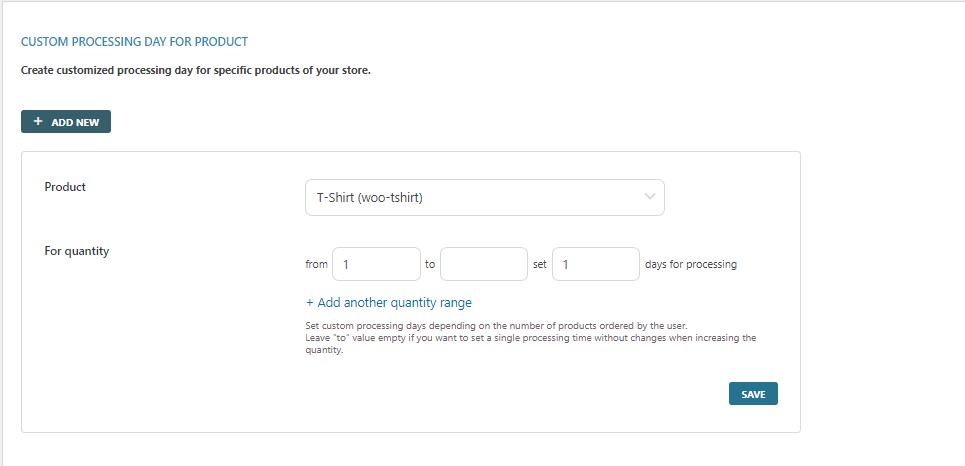Click the "set" label before days input
The width and height of the screenshot is (965, 466).
coord(539,265)
